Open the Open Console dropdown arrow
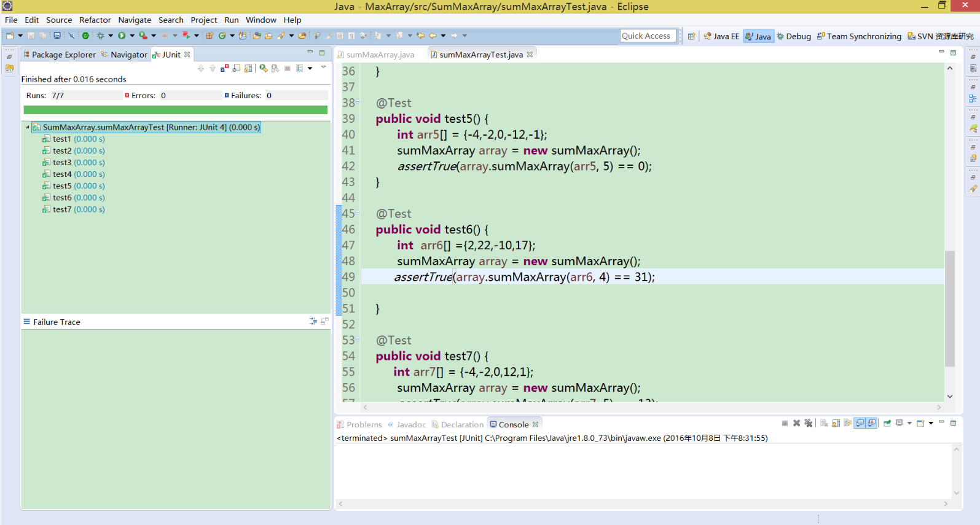 coord(931,423)
